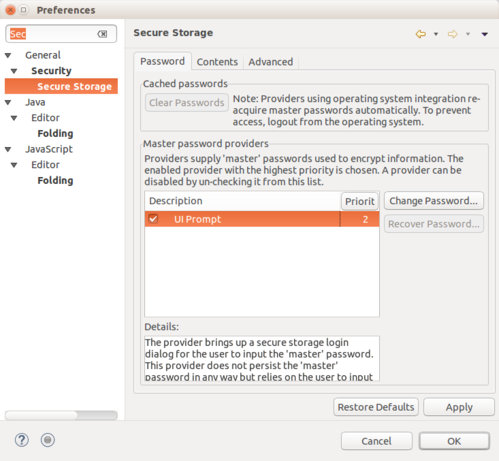Open the help question mark icon

tap(22, 440)
